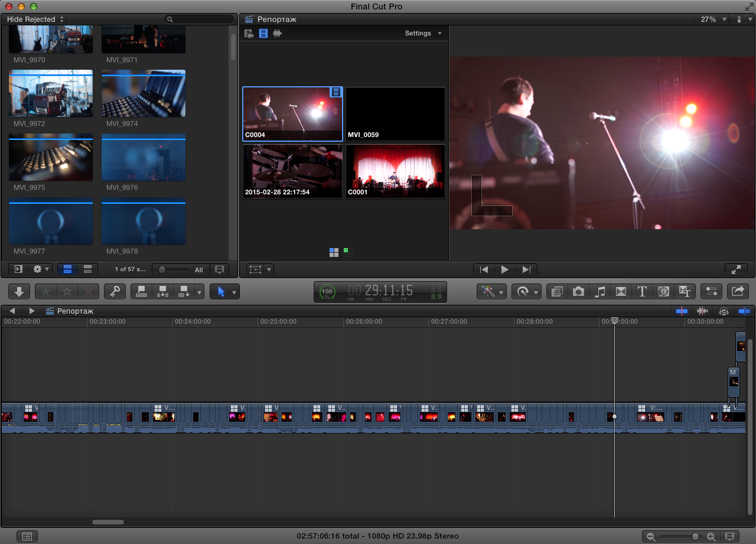This screenshot has height=544, width=756.
Task: Import media with the down arrow
Action: pos(19,291)
